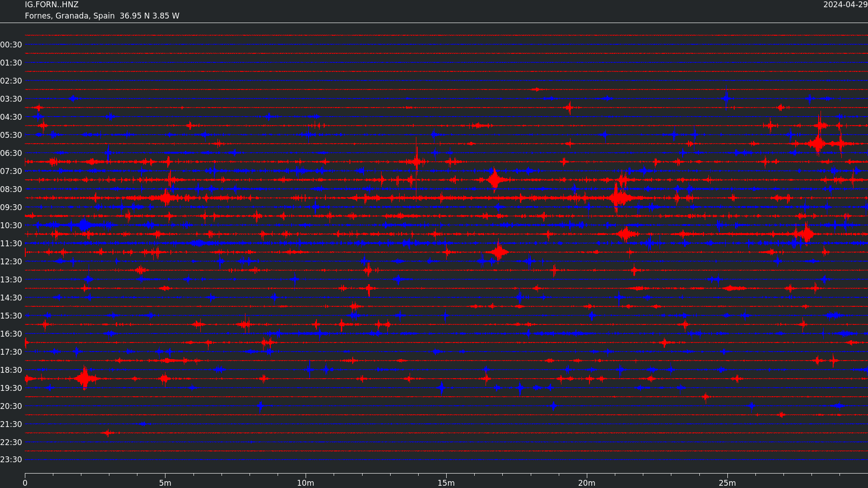
Task: Select the 20:30 time label
Action: click(x=11, y=406)
